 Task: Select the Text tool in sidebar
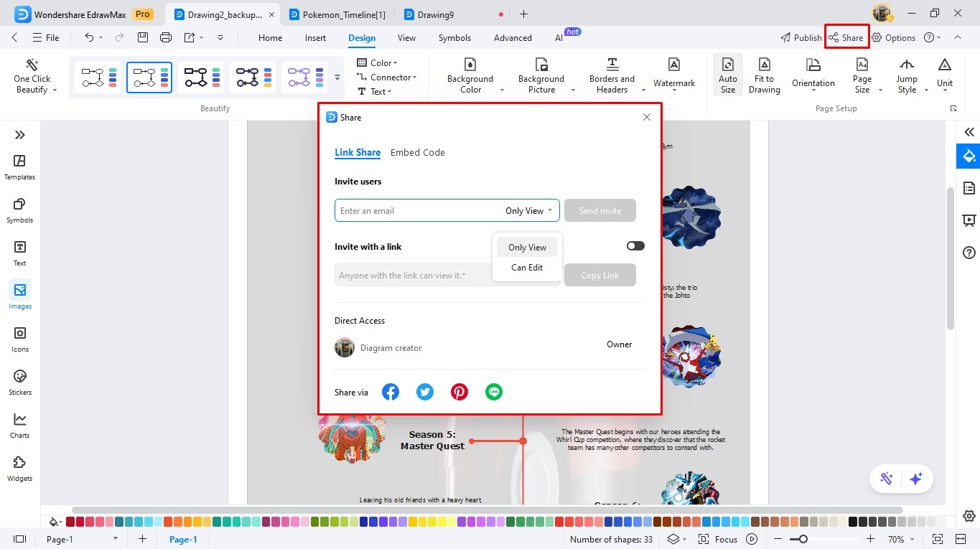pyautogui.click(x=20, y=253)
